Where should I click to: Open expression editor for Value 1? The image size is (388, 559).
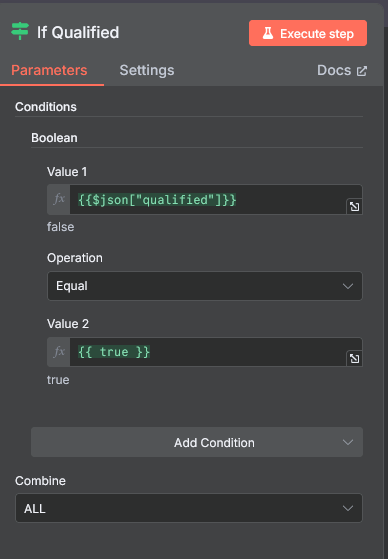[x=354, y=206]
